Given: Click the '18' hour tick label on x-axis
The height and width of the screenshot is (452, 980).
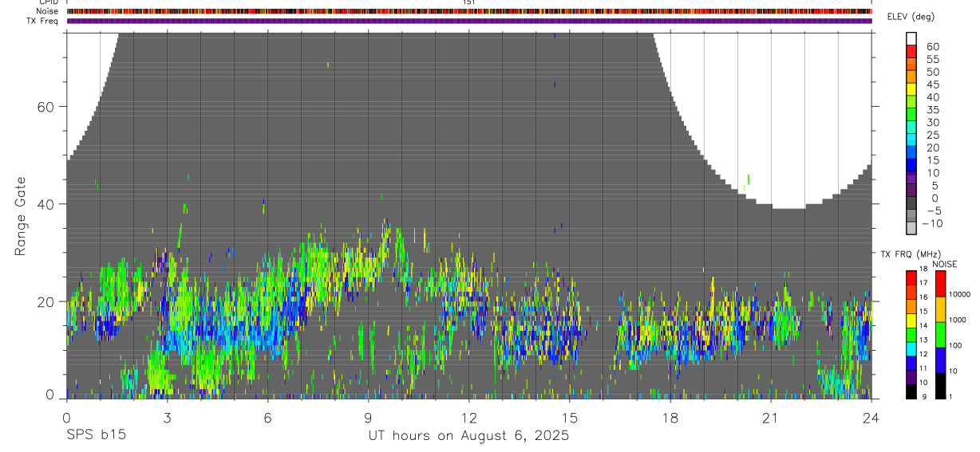Looking at the screenshot, I should click(670, 418).
